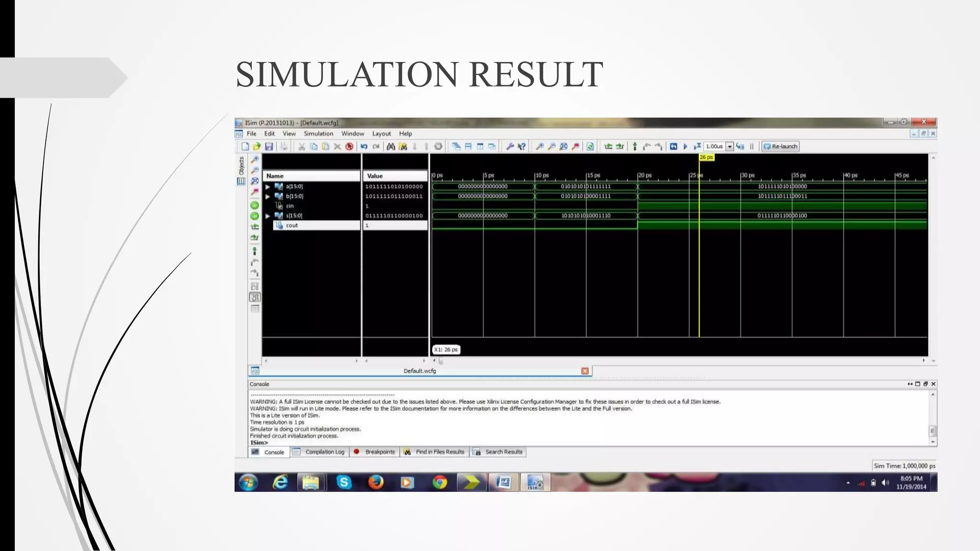Click the yellow 26 ps cursor marker
This screenshot has width=980, height=551.
click(x=706, y=157)
